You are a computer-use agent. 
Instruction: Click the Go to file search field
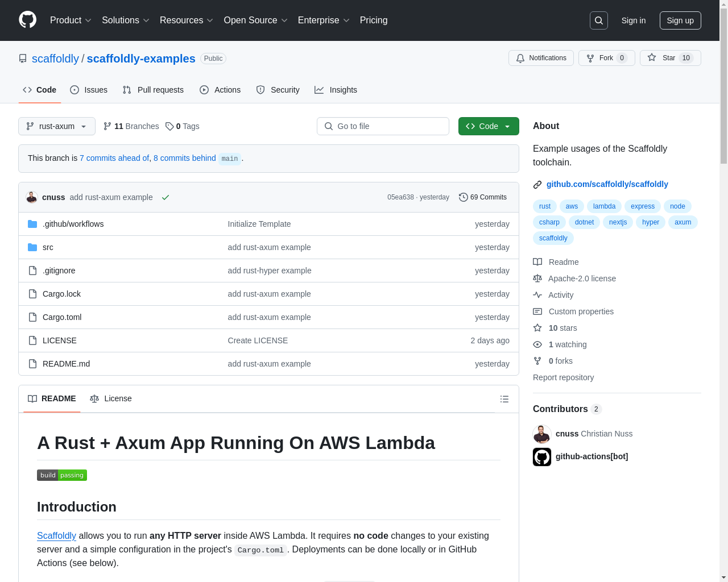[x=383, y=126]
